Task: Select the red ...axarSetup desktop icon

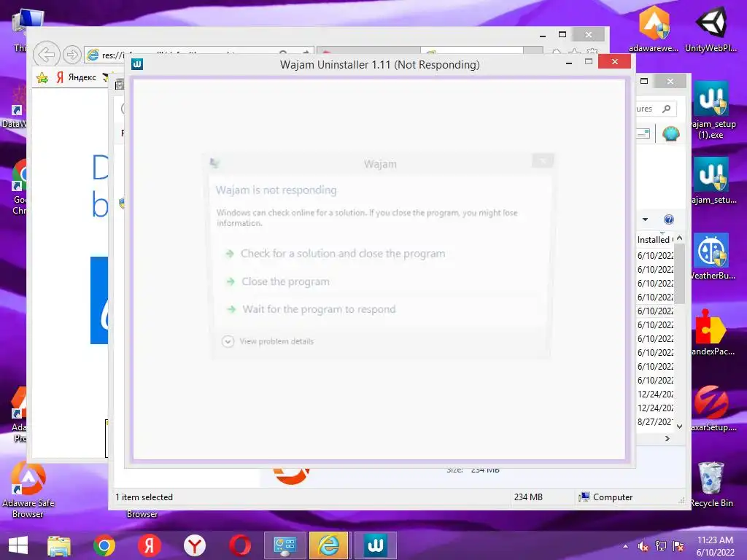Action: pos(713,408)
